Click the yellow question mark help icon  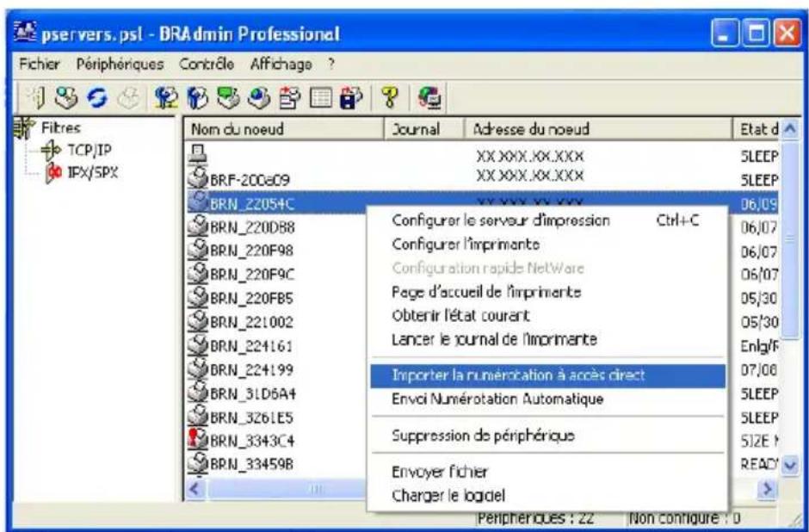[388, 97]
